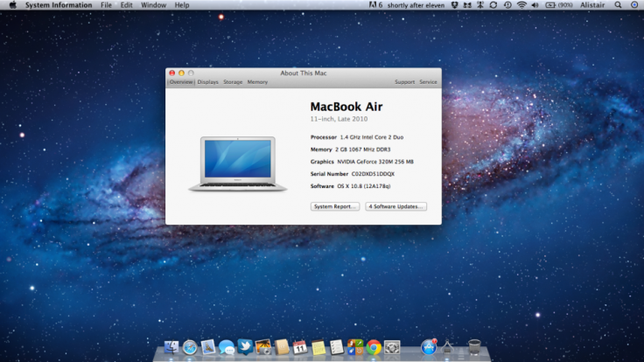
Task: Open Reminders checklist app in Dock
Action: (337, 347)
